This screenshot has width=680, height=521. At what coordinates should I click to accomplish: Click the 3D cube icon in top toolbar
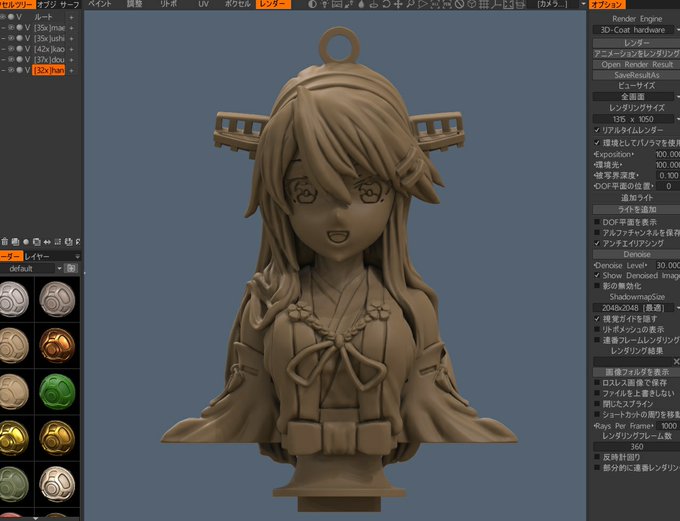[x=471, y=4]
